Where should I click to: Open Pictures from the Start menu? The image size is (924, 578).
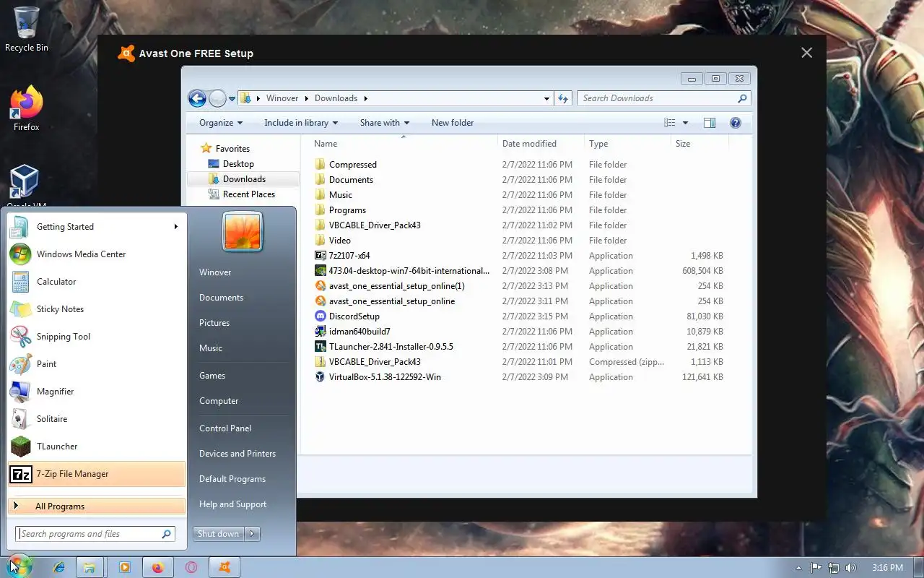click(x=214, y=323)
